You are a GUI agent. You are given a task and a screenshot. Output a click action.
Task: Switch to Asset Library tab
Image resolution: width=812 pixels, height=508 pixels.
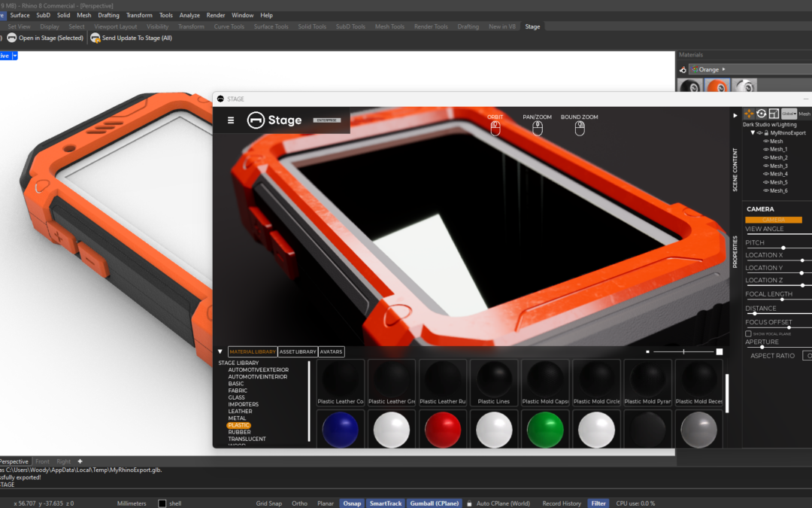(298, 351)
